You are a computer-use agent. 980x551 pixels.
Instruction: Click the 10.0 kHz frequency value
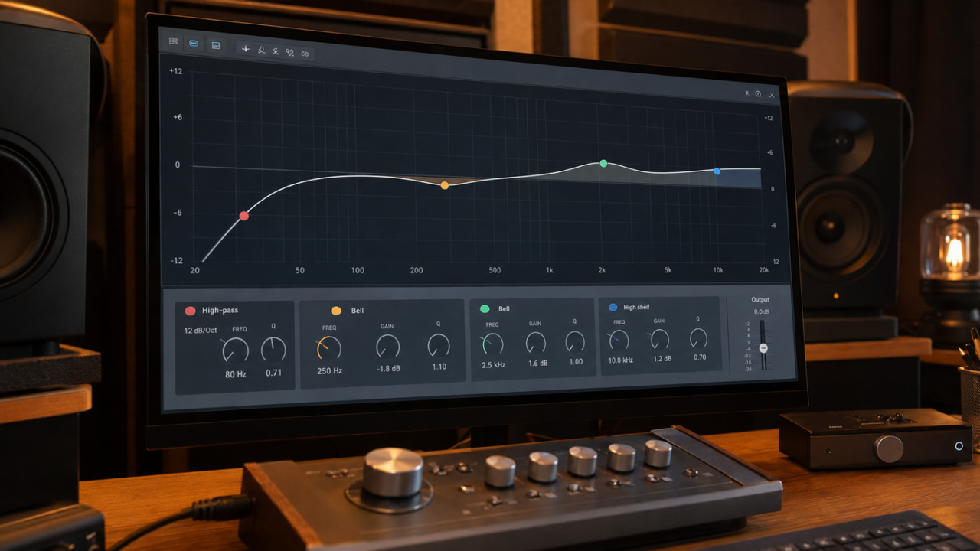point(620,360)
